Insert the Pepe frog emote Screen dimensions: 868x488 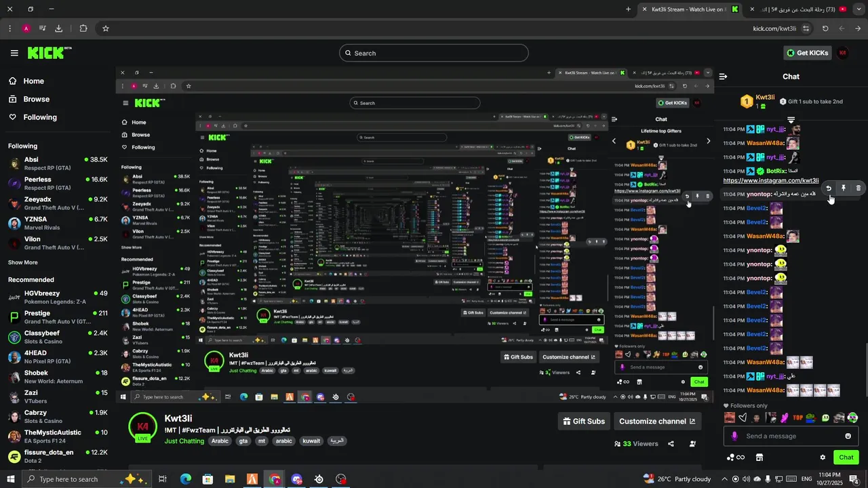pyautogui.click(x=812, y=418)
